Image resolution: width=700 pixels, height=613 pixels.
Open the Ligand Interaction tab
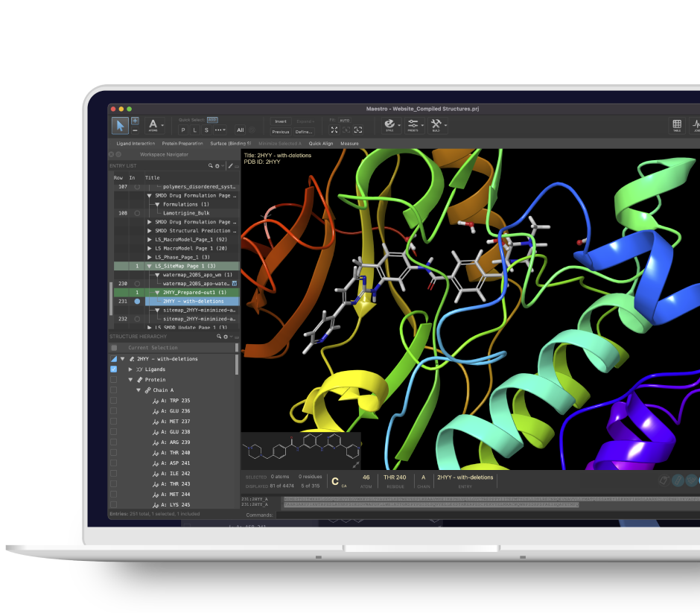coord(136,143)
